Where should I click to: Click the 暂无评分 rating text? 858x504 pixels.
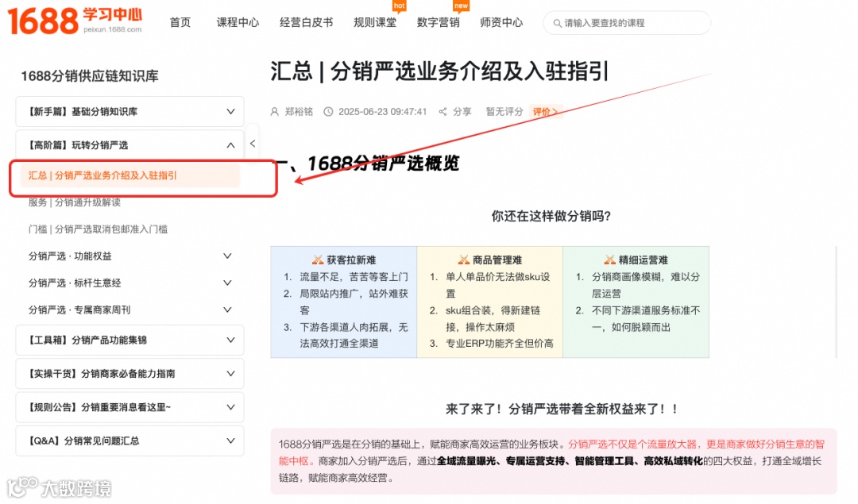click(504, 111)
